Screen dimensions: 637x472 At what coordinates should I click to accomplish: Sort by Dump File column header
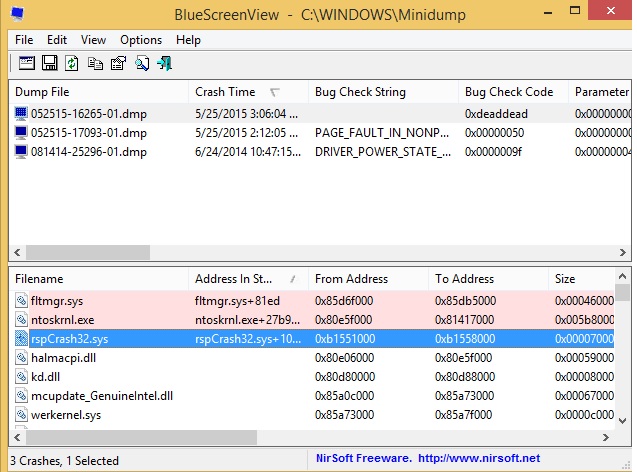[x=99, y=92]
